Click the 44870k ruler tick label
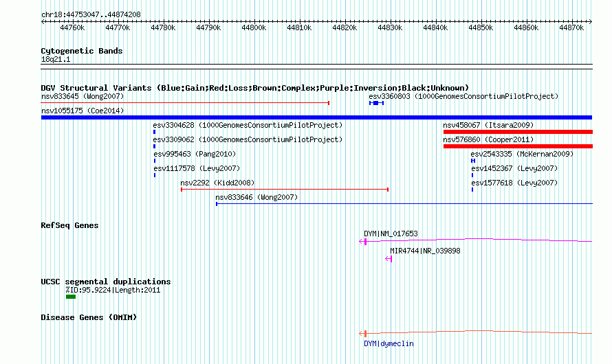 click(571, 27)
